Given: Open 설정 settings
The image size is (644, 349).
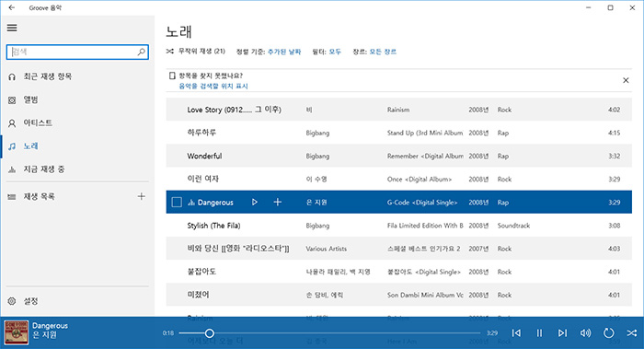Looking at the screenshot, I should coord(30,301).
